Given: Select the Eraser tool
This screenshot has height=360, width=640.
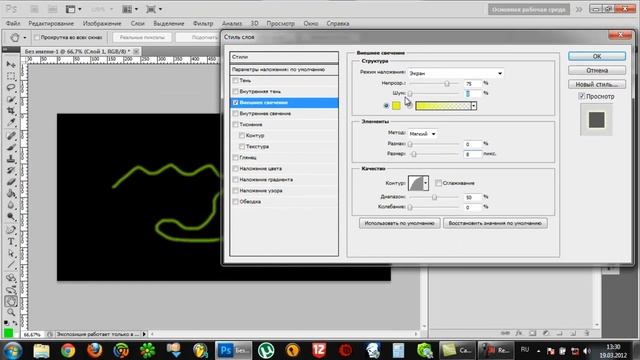Looking at the screenshot, I should (11, 182).
